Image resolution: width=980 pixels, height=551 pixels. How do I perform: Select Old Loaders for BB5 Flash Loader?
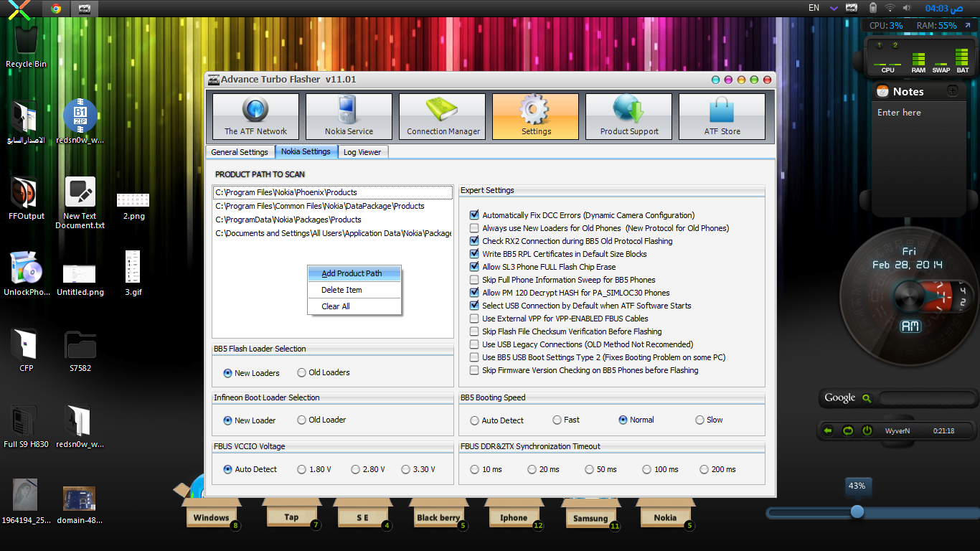(302, 373)
